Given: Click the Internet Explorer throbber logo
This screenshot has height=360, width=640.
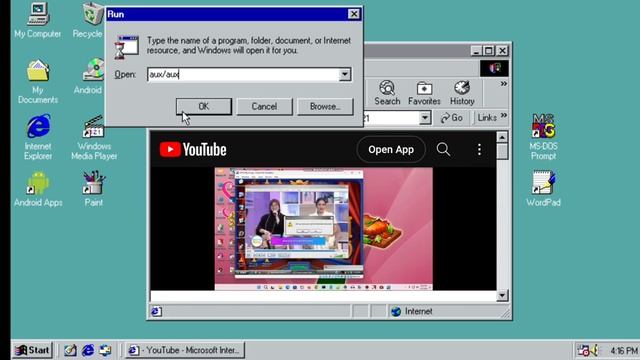Looking at the screenshot, I should click(x=494, y=68).
